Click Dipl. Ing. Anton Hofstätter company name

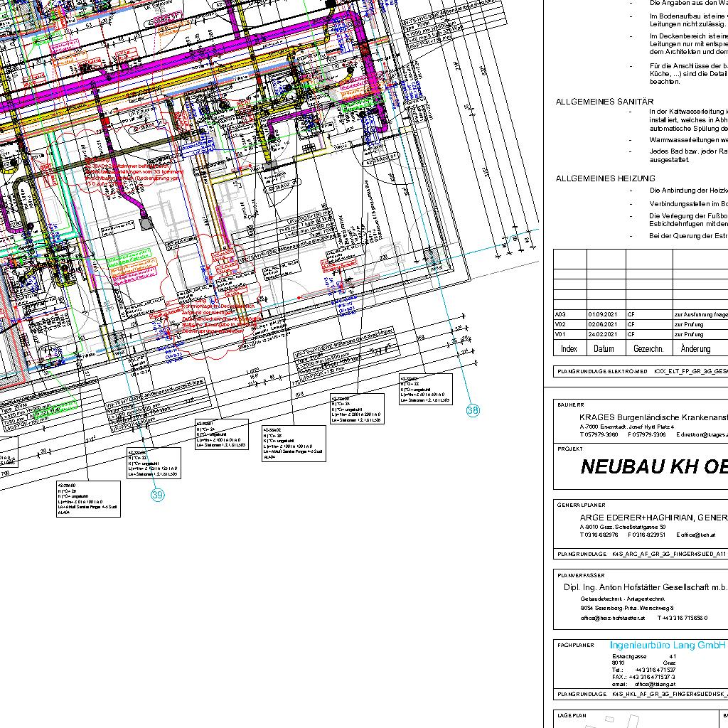645,587
